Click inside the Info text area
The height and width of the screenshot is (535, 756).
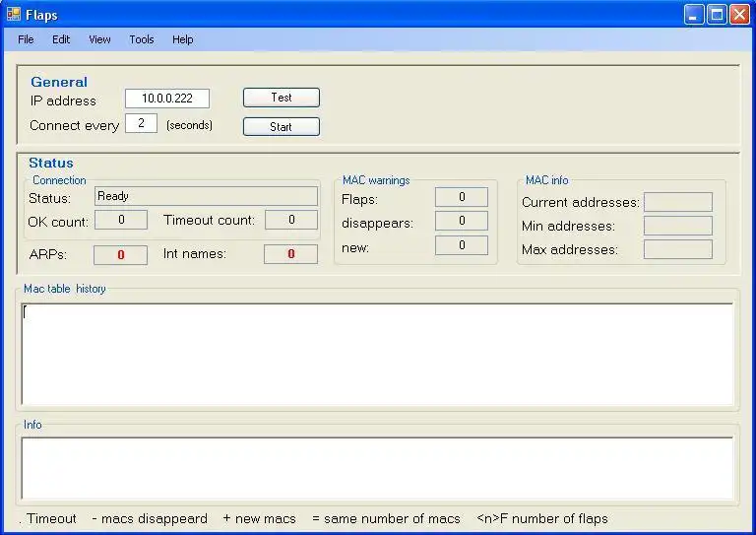click(x=378, y=468)
